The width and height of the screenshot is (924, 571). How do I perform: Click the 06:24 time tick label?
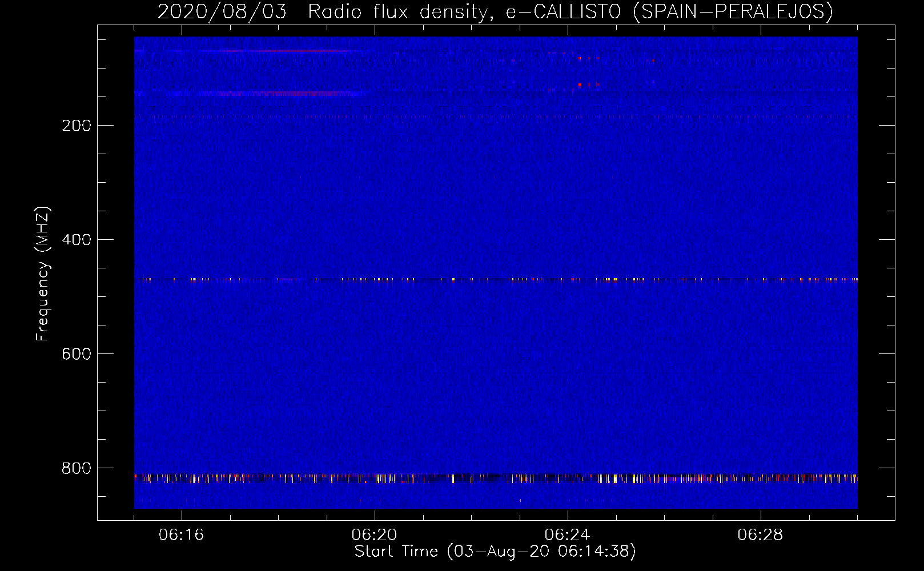tap(568, 535)
